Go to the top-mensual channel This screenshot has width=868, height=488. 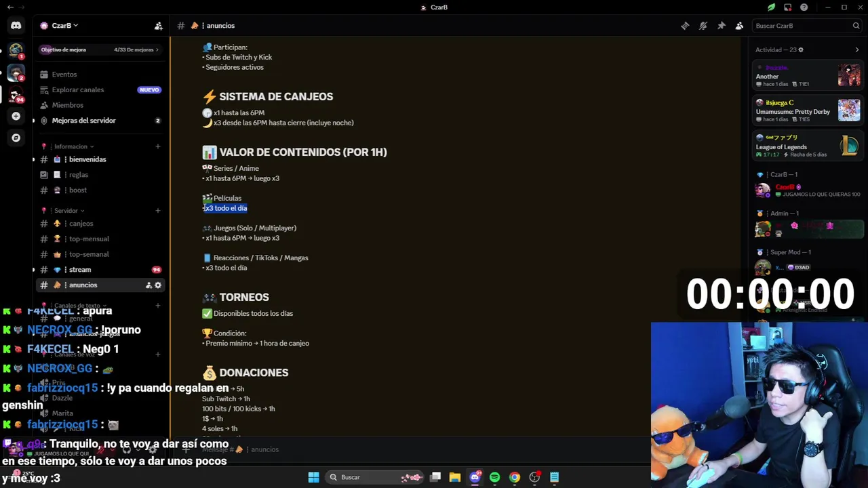pyautogui.click(x=100, y=239)
